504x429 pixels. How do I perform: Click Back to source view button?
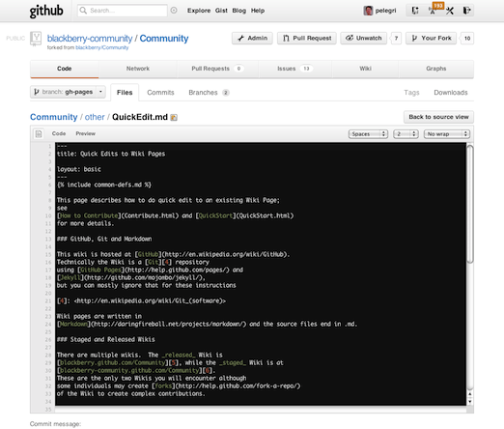pos(438,117)
